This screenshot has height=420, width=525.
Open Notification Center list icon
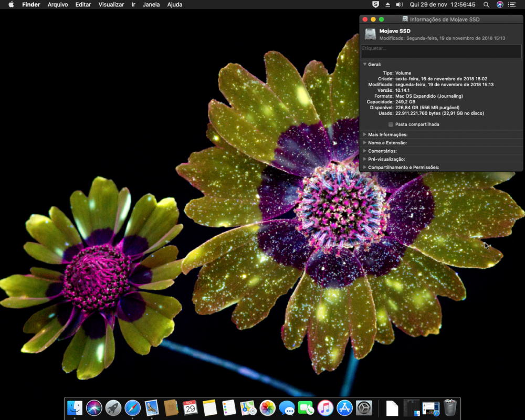coord(511,5)
